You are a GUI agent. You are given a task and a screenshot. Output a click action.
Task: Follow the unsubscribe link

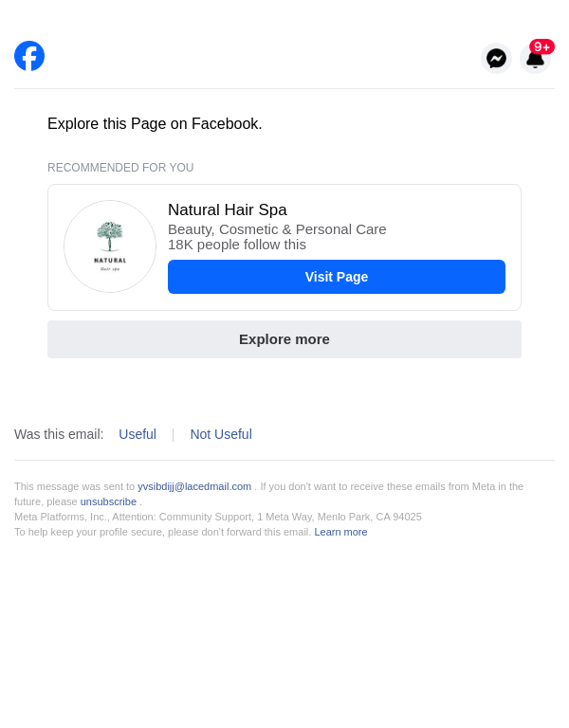pos(108,501)
